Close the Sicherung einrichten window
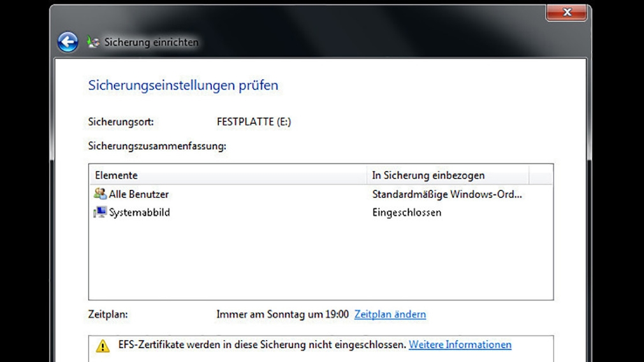644x362 pixels. point(566,12)
